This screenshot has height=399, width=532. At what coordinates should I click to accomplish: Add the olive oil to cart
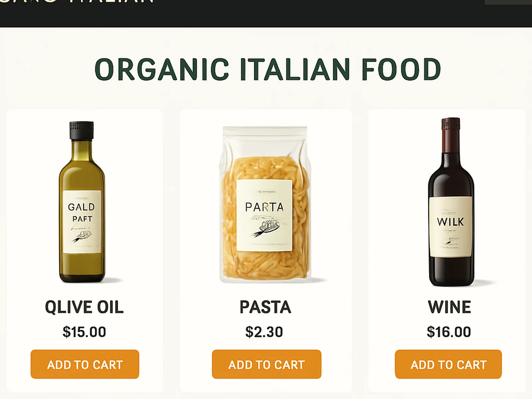[85, 364]
